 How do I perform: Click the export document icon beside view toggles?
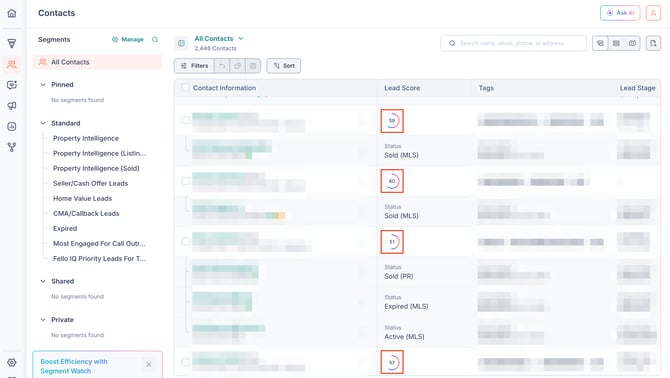(653, 43)
